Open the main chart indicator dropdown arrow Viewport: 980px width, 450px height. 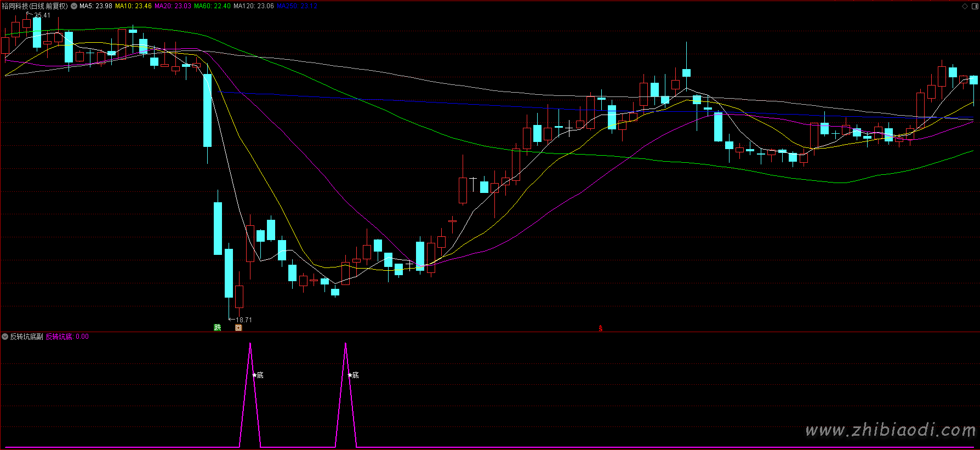(74, 6)
